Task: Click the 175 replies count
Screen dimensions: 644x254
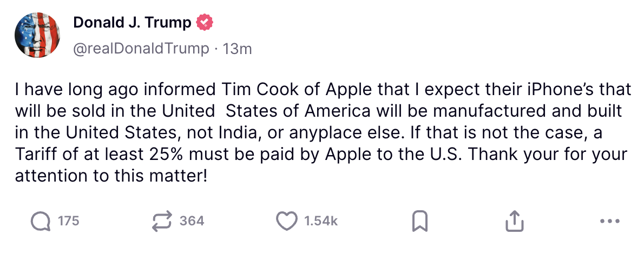Action: pyautogui.click(x=69, y=221)
